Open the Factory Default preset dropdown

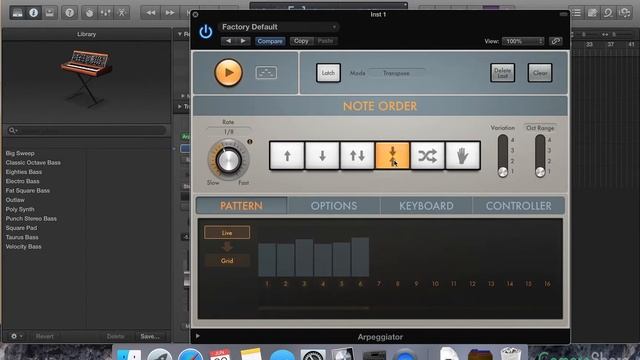click(x=279, y=27)
